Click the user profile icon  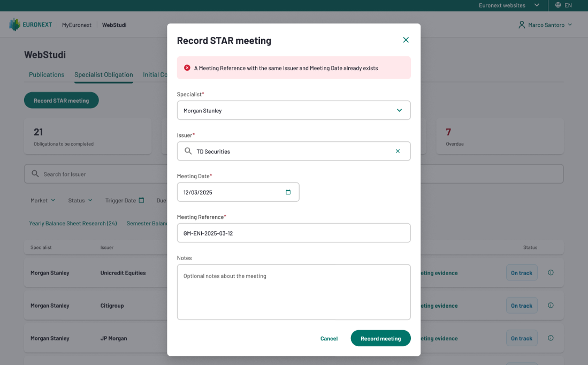522,25
